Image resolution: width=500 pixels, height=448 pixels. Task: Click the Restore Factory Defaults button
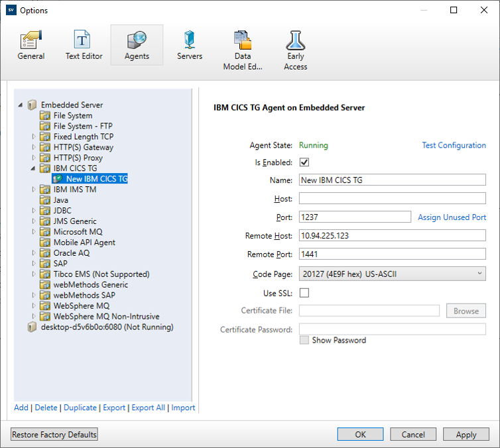point(54,435)
